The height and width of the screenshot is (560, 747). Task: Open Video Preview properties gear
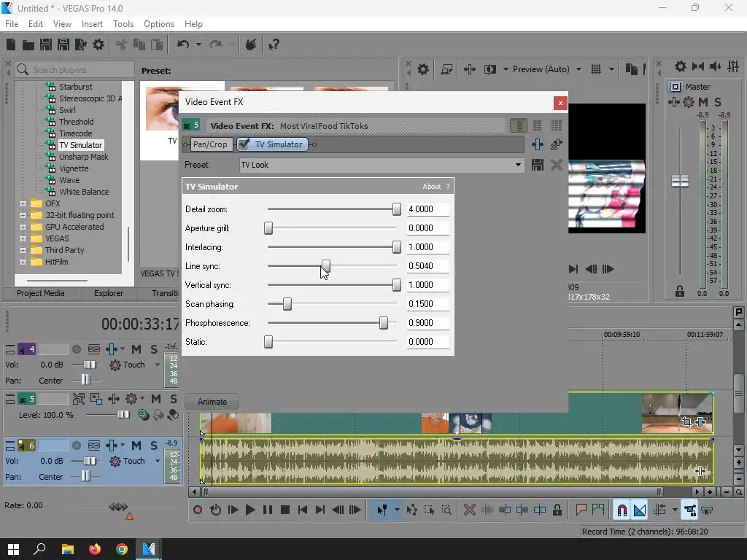(423, 69)
